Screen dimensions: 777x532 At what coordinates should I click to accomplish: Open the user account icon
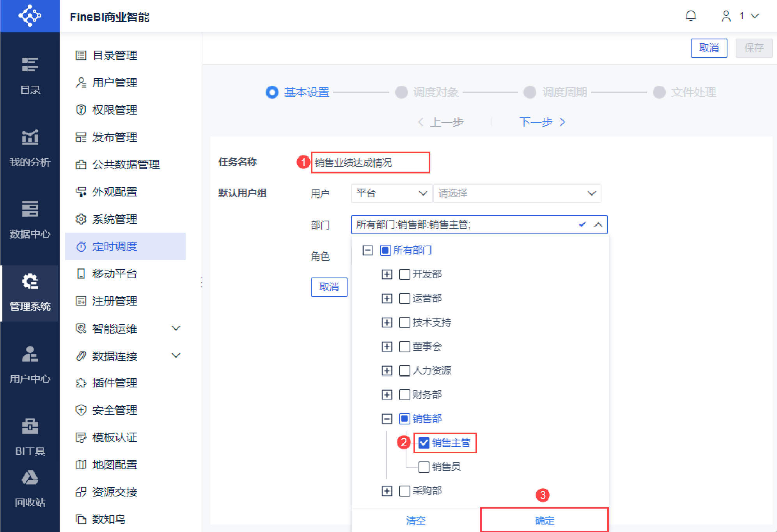click(x=726, y=16)
